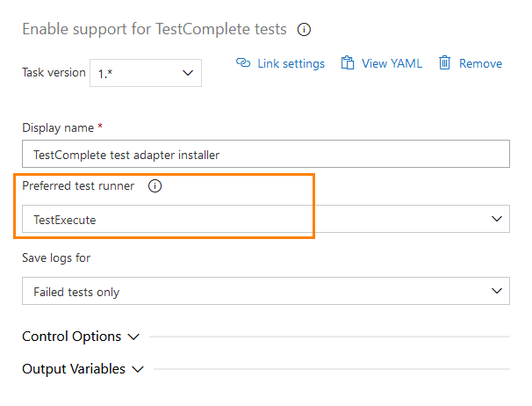This screenshot has height=406, width=532.
Task: Open the Save logs for dropdown
Action: click(265, 291)
